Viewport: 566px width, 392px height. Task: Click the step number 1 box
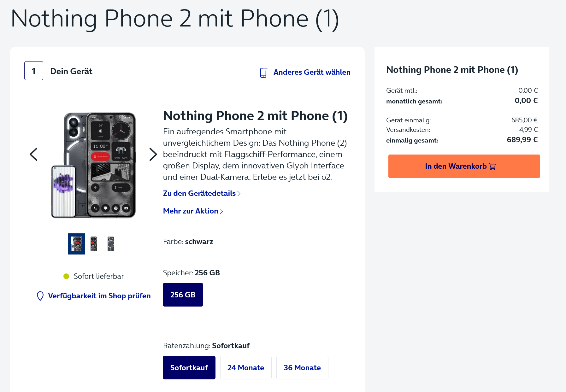pos(34,71)
